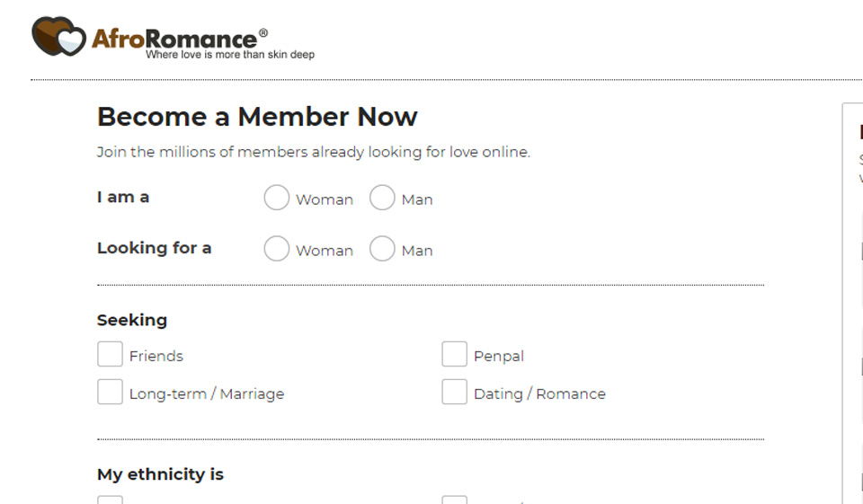The width and height of the screenshot is (863, 504).
Task: Check the first right-column ethnicity checkbox
Action: 454,500
